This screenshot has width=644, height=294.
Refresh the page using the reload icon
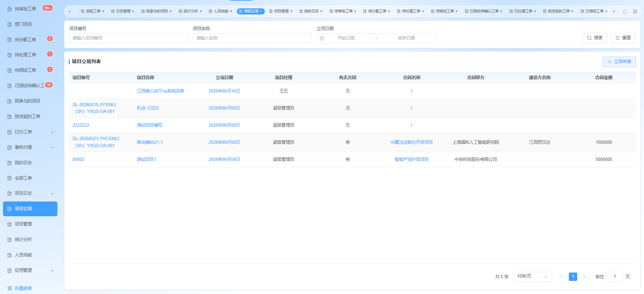[625, 11]
